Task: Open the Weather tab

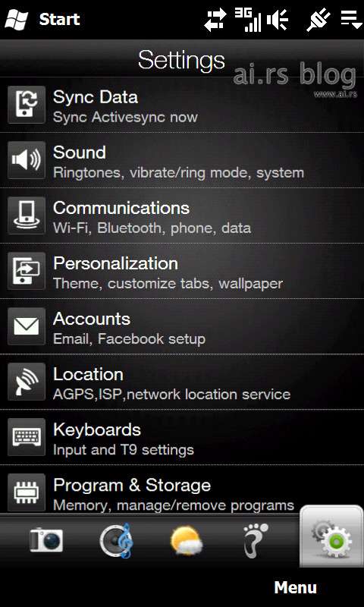Action: pyautogui.click(x=187, y=541)
